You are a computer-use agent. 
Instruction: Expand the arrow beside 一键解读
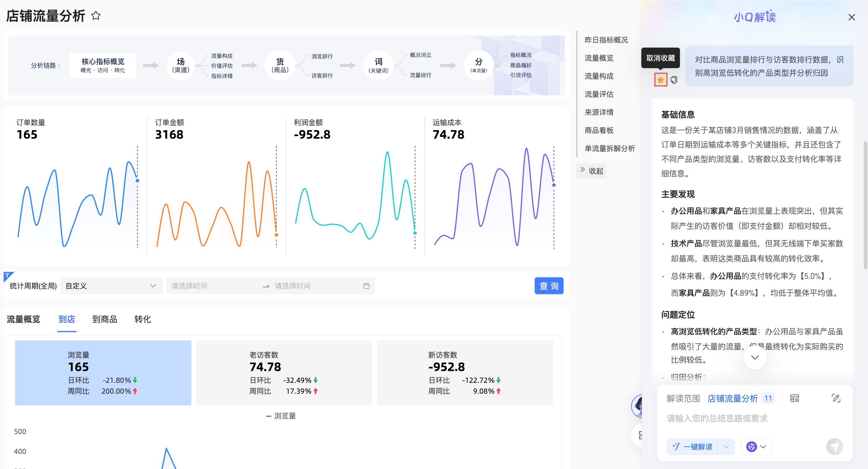click(x=726, y=446)
